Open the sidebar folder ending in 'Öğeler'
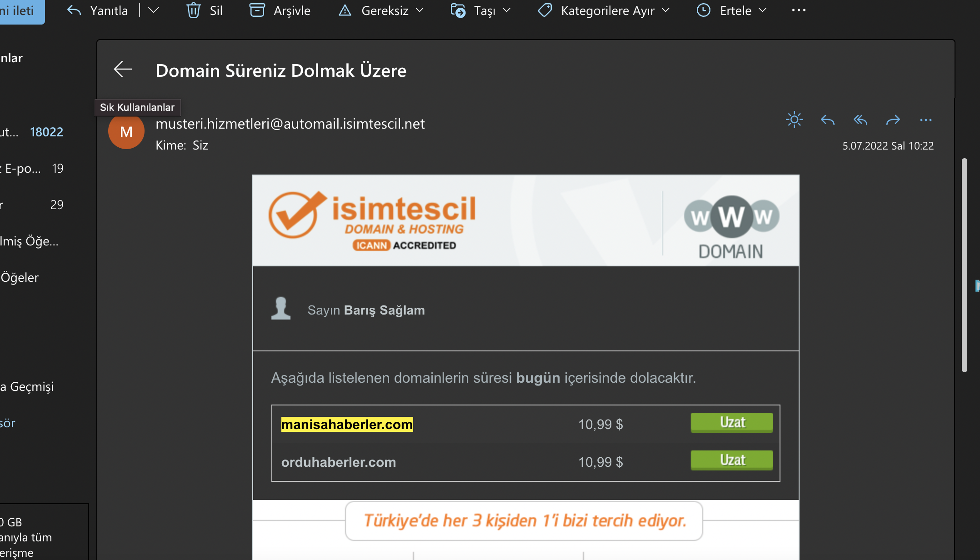Image resolution: width=980 pixels, height=560 pixels. [x=20, y=277]
